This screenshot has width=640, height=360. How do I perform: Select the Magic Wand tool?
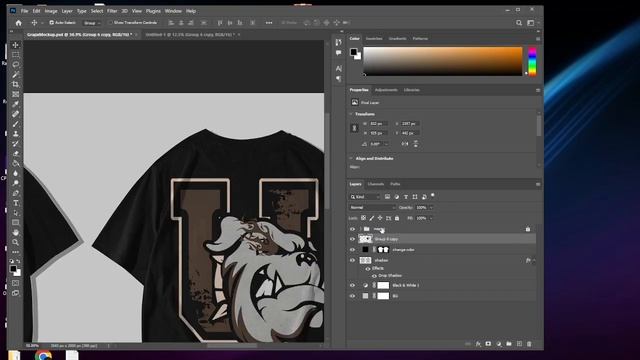pos(16,74)
